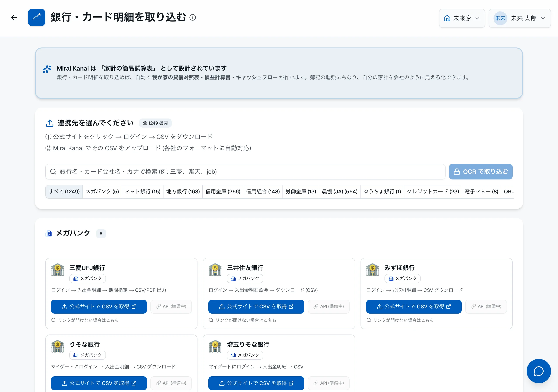This screenshot has width=558, height=392.
Task: Click the メガバンク tag on みずほ銀行 card
Action: tap(402, 279)
